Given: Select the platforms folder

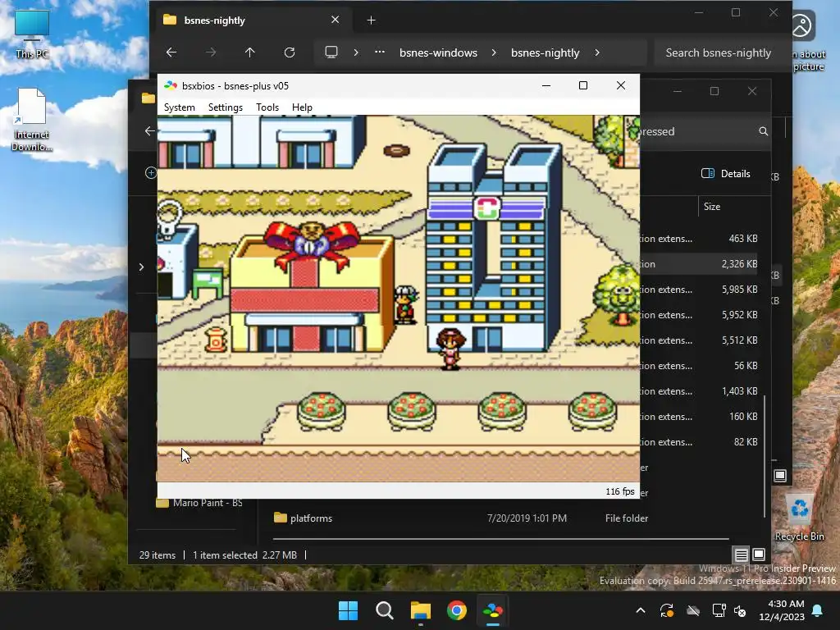Looking at the screenshot, I should [311, 518].
